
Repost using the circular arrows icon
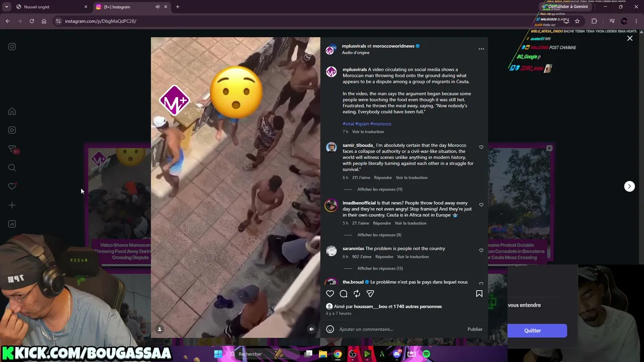click(x=357, y=294)
